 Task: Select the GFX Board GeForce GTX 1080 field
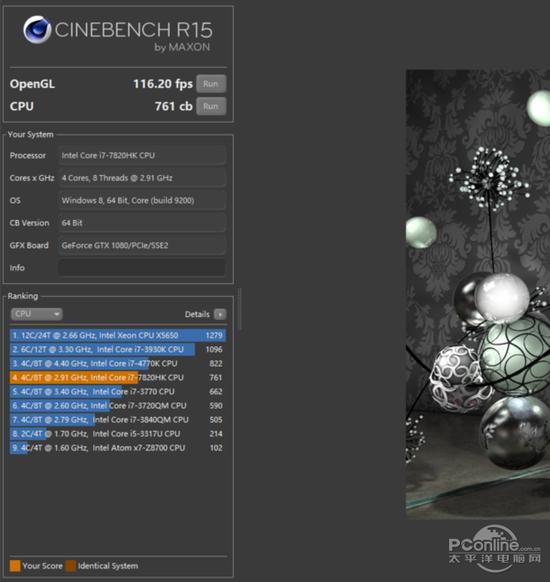click(x=142, y=245)
